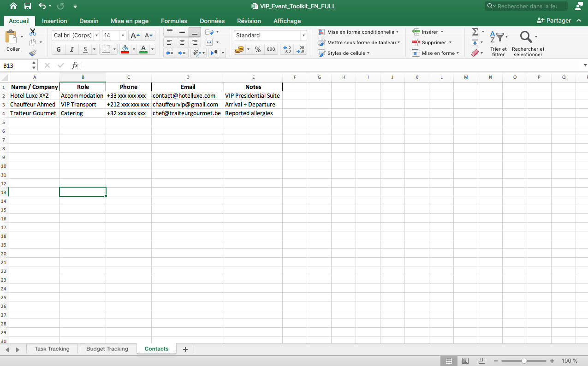Toggle italic formatting I button

[71, 49]
